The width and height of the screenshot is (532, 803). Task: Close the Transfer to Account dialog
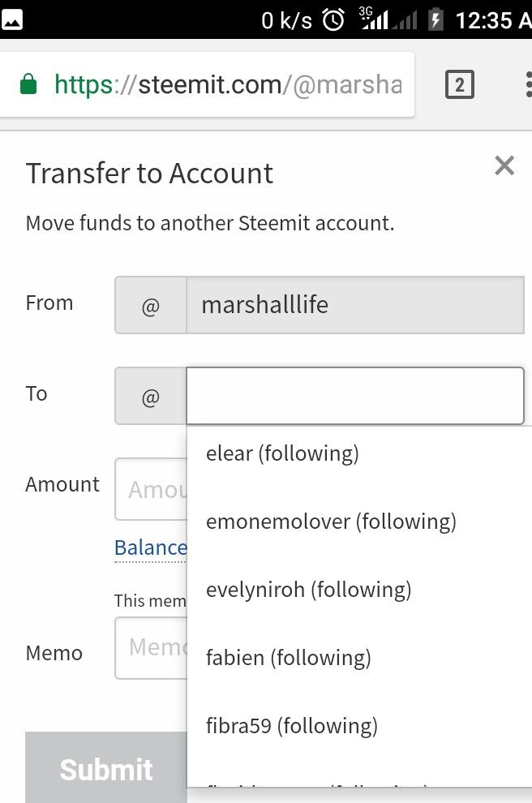click(504, 166)
